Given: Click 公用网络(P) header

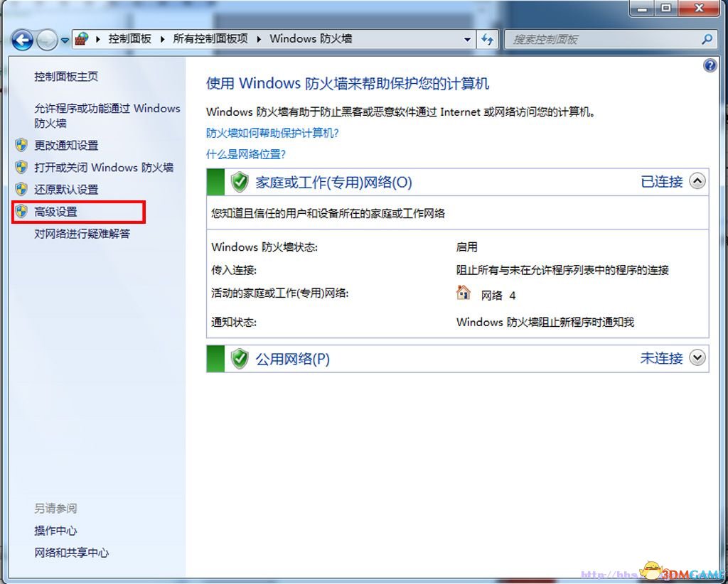Looking at the screenshot, I should (292, 359).
